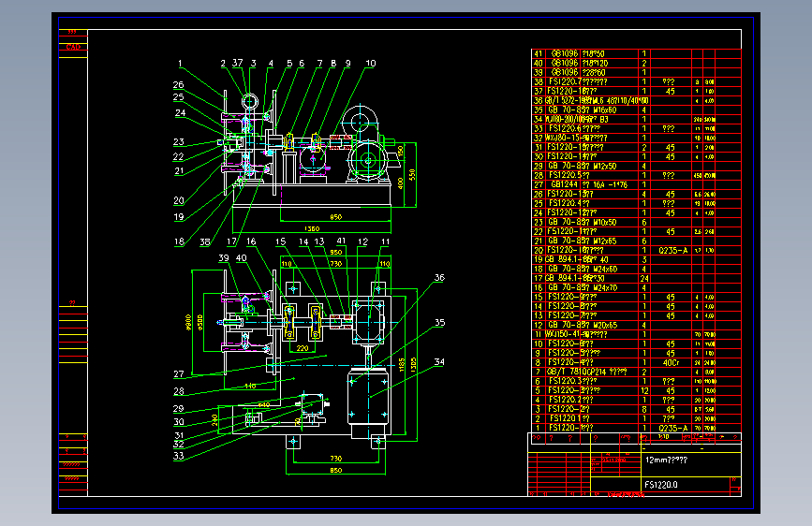Click balloon number 27 in plan view
This screenshot has width=812, height=526.
(x=179, y=373)
